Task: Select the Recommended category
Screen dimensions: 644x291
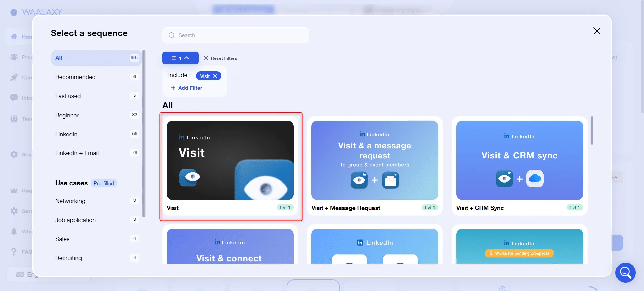Action: [x=96, y=77]
